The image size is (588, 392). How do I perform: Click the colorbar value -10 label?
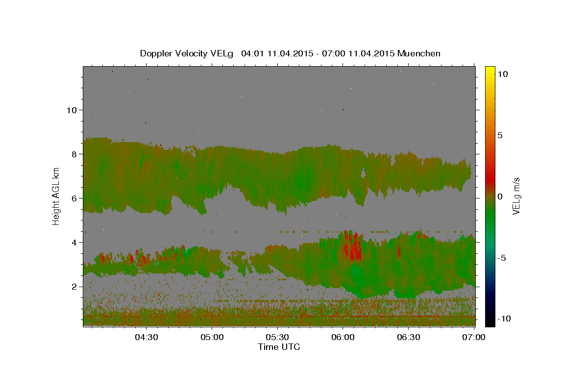(504, 318)
